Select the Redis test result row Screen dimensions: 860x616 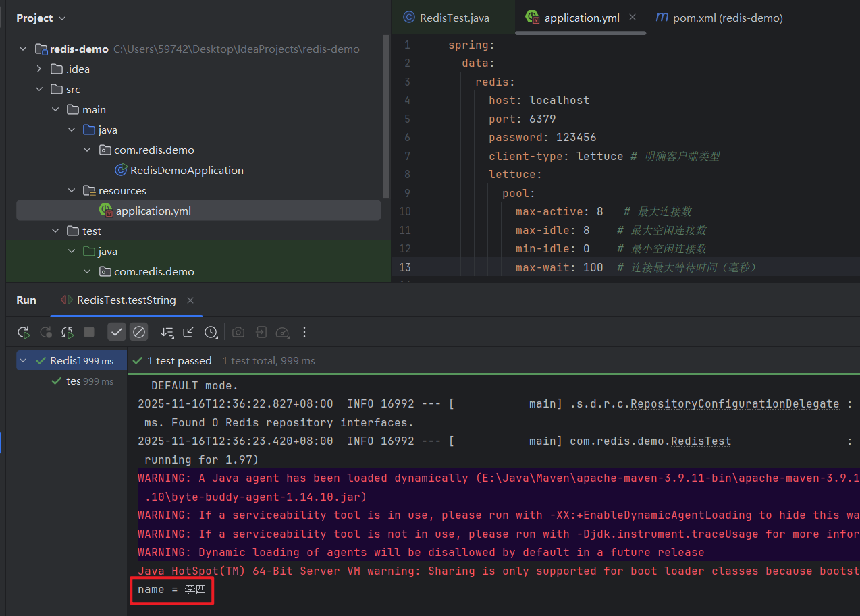[x=72, y=361]
